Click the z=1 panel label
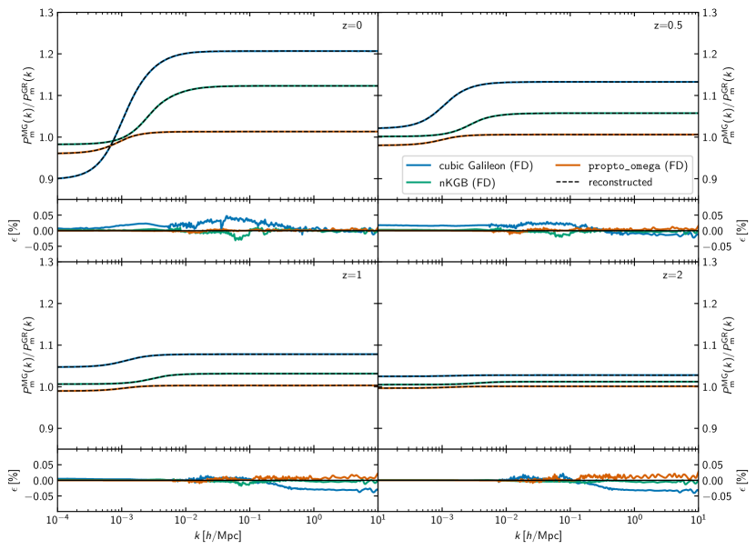The image size is (756, 550). click(352, 275)
